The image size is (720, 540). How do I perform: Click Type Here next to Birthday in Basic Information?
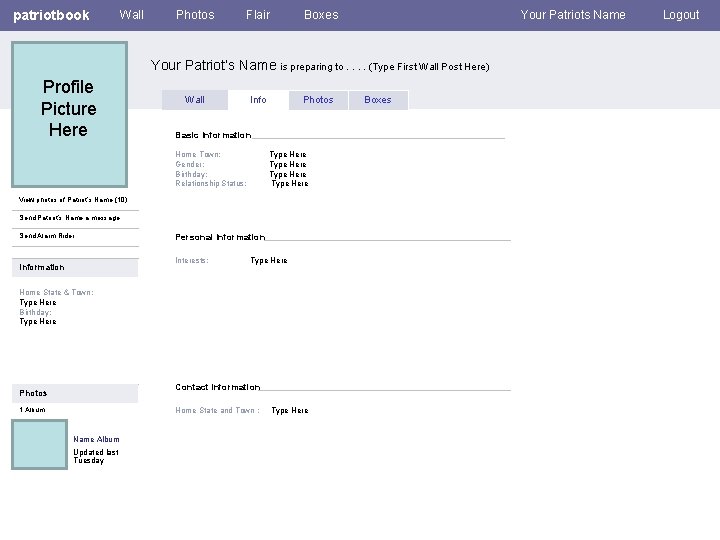[x=288, y=174]
